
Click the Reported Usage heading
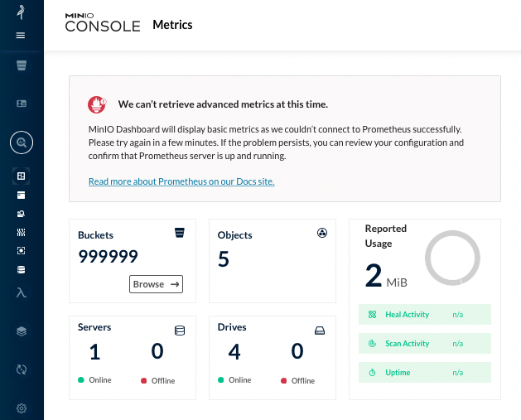pyautogui.click(x=386, y=236)
